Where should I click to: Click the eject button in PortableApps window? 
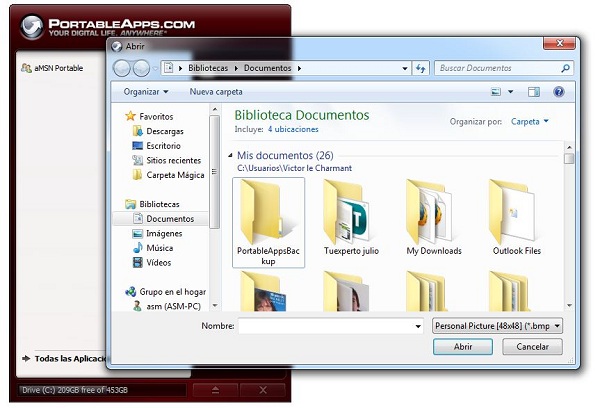point(215,390)
